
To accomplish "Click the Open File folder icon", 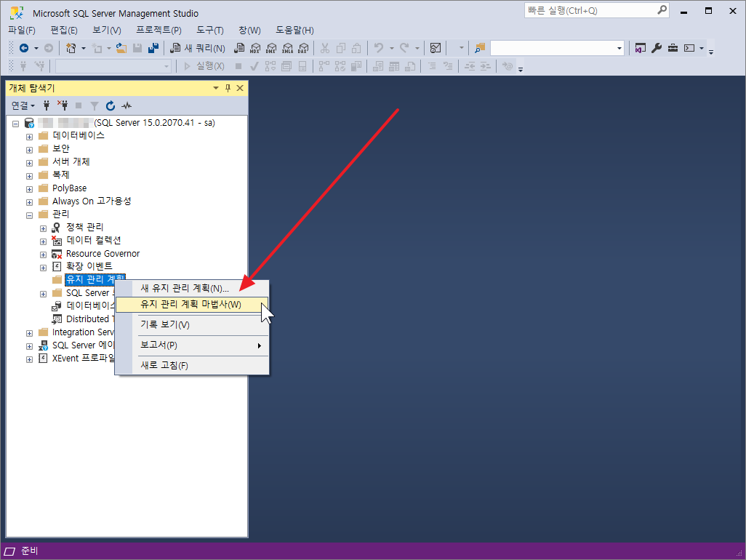I will coord(121,48).
